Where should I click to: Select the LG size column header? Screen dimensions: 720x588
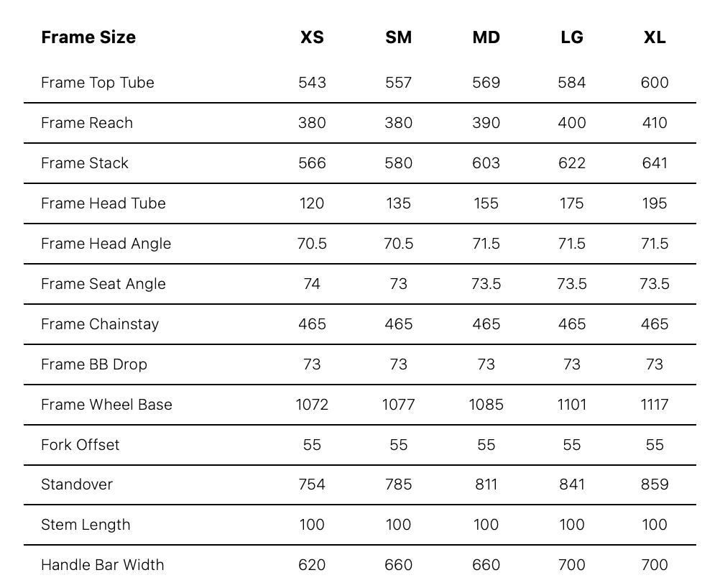572,37
